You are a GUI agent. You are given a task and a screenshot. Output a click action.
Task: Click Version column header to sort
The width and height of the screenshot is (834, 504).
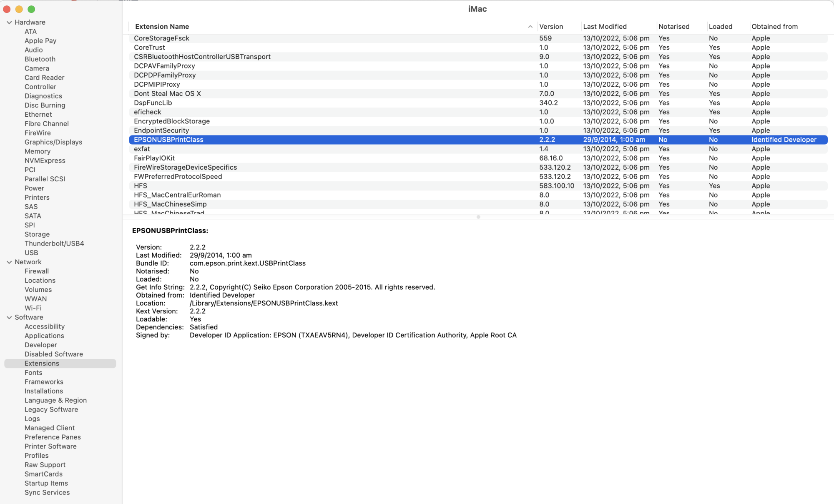pos(550,25)
